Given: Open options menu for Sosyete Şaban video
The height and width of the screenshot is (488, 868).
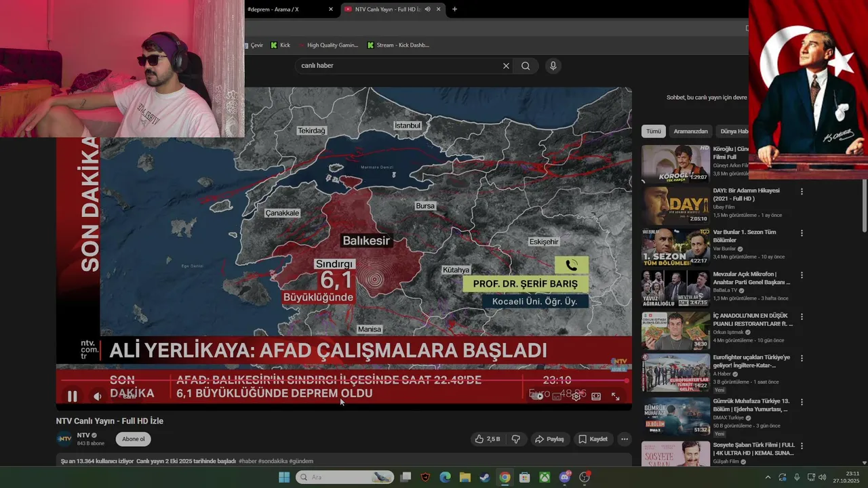Looking at the screenshot, I should tap(802, 446).
